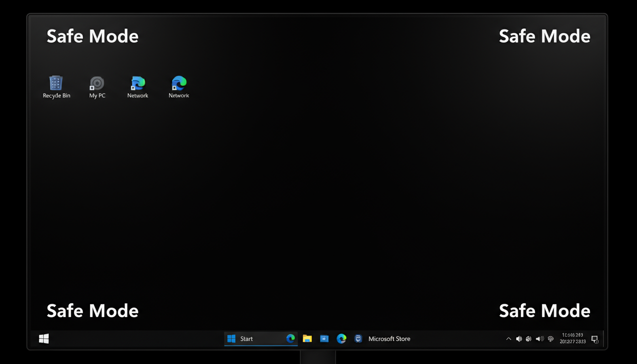
Task: Click the Edge icon inside the search box
Action: 291,339
